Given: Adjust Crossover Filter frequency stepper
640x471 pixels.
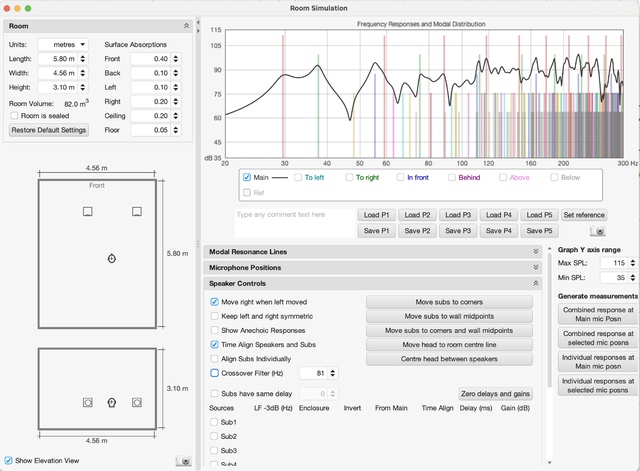Looking at the screenshot, I should point(333,373).
